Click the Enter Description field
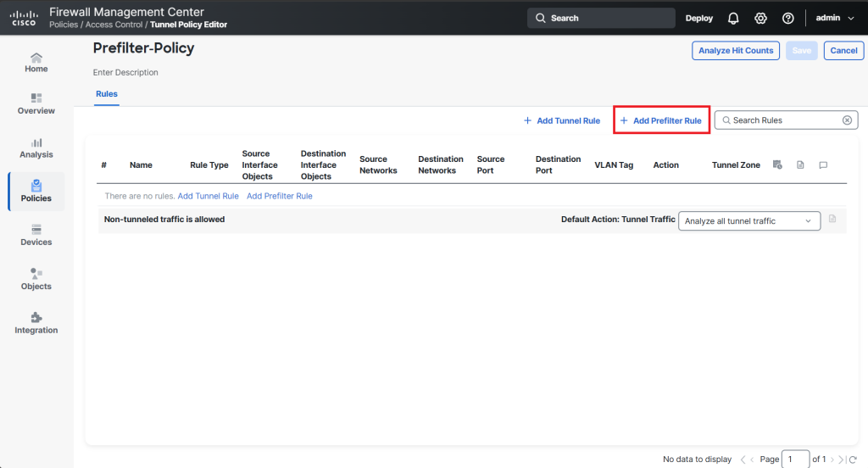 (125, 73)
